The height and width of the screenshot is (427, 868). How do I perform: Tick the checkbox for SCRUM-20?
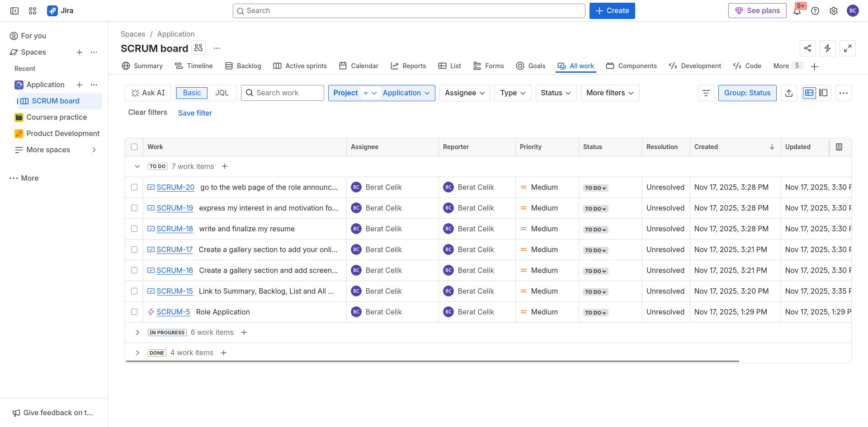coord(134,187)
